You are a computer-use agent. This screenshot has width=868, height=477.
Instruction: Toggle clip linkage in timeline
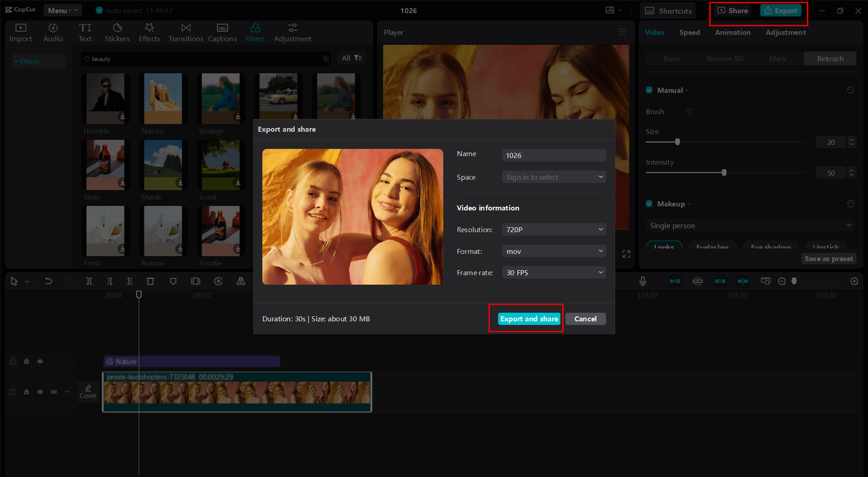(720, 281)
